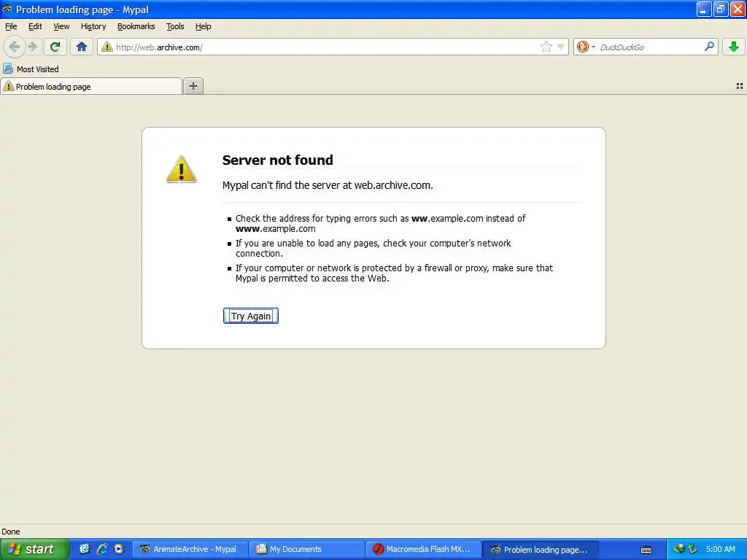Image resolution: width=747 pixels, height=560 pixels.
Task: Launch Windows Media Player from quick launch
Action: point(119,549)
